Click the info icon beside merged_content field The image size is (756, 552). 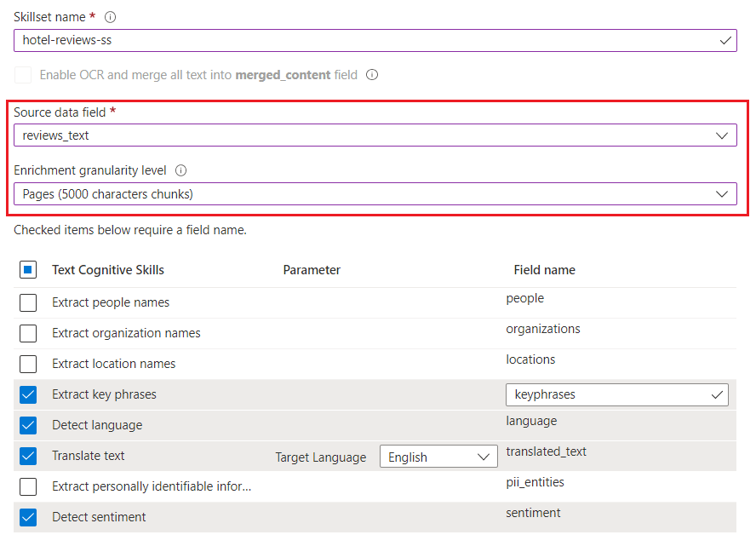(x=372, y=74)
